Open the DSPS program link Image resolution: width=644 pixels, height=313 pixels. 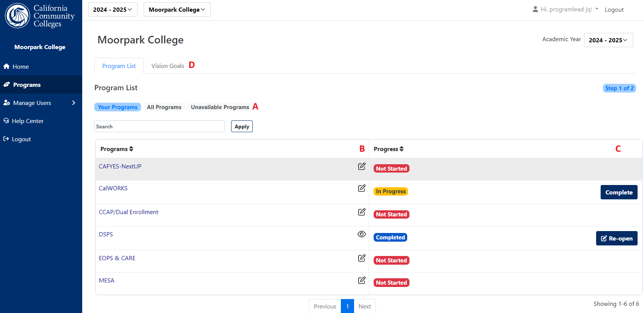click(106, 234)
